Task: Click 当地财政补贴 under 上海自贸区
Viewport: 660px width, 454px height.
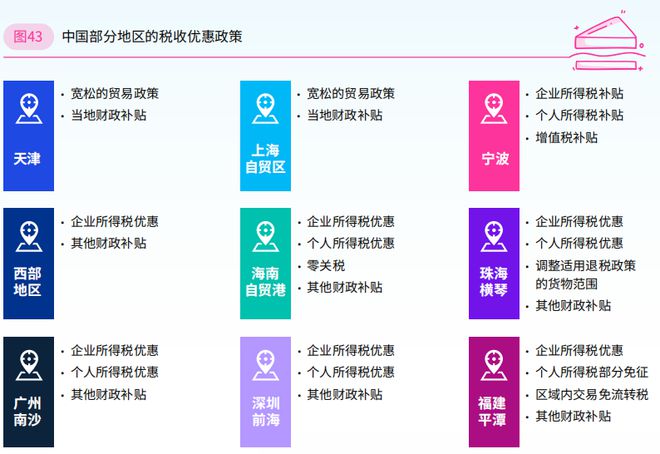Action: [344, 115]
